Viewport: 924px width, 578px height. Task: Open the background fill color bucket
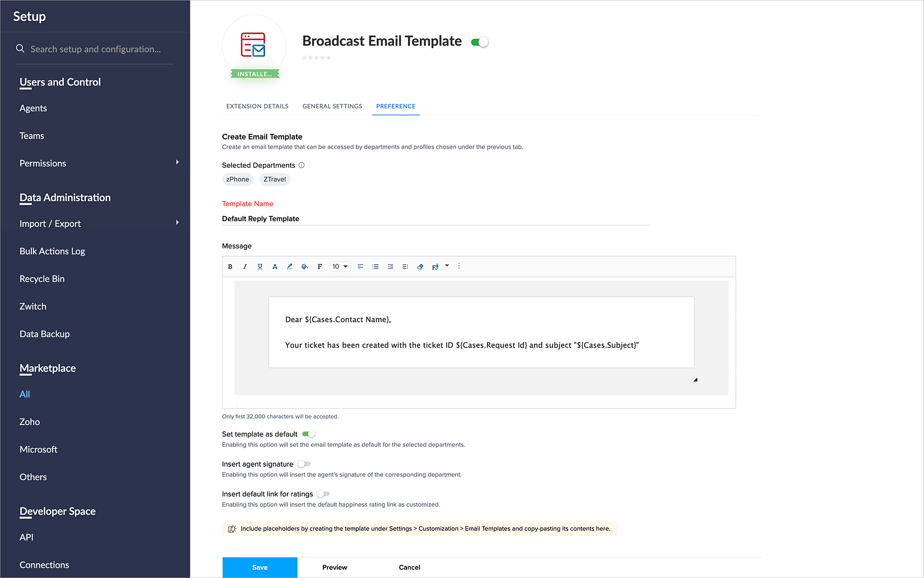[304, 267]
